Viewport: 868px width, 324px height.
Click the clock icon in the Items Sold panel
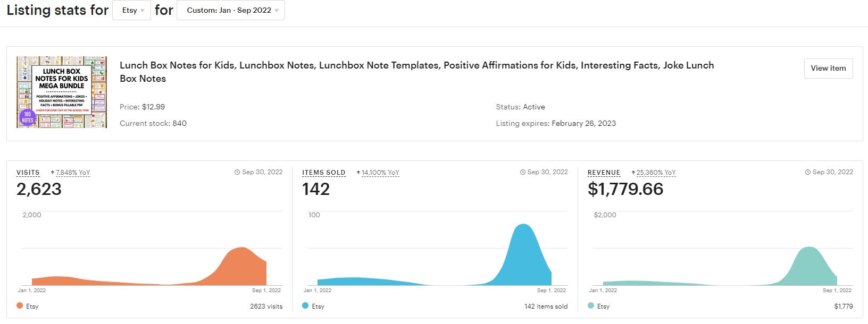click(522, 172)
